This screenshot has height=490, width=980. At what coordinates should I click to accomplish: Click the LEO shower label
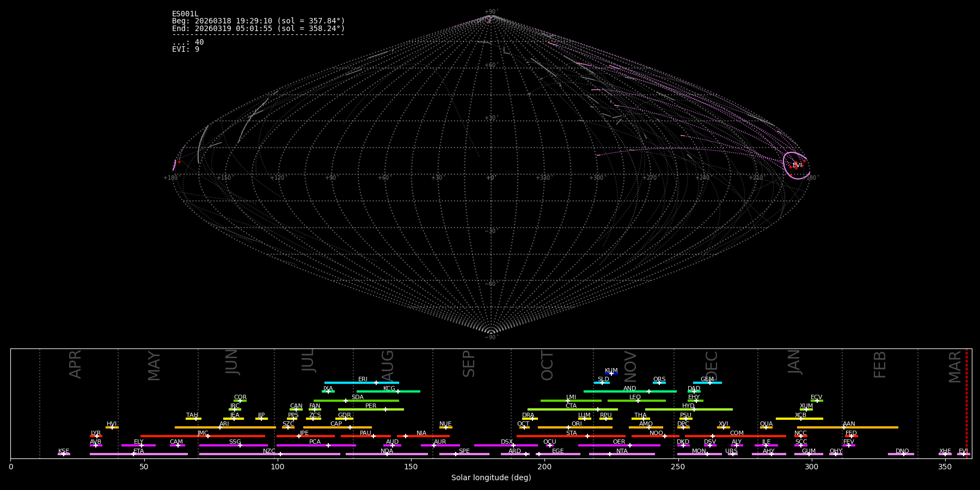635,397
